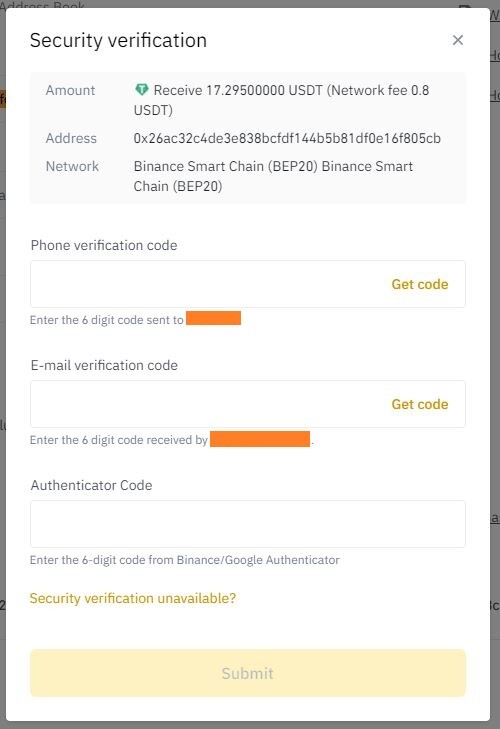Focus the E-mail verification code field

tap(247, 404)
